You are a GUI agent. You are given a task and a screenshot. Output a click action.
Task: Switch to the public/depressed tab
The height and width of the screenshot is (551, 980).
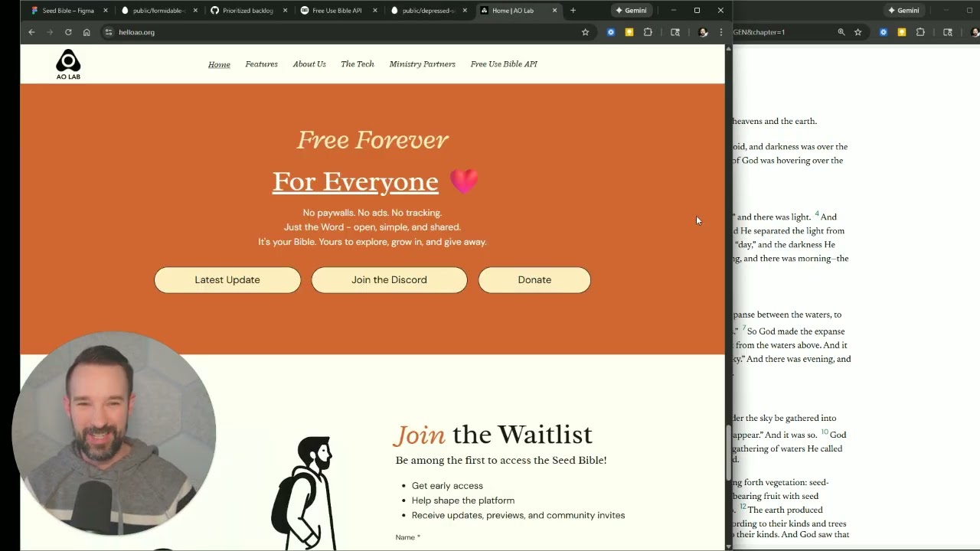[x=426, y=11]
